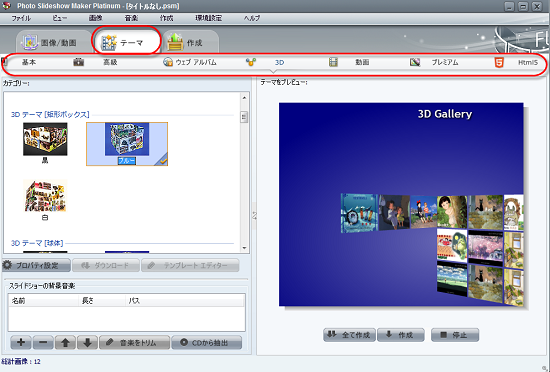Open プロパティ設定 properties button
The image size is (550, 372).
click(36, 265)
